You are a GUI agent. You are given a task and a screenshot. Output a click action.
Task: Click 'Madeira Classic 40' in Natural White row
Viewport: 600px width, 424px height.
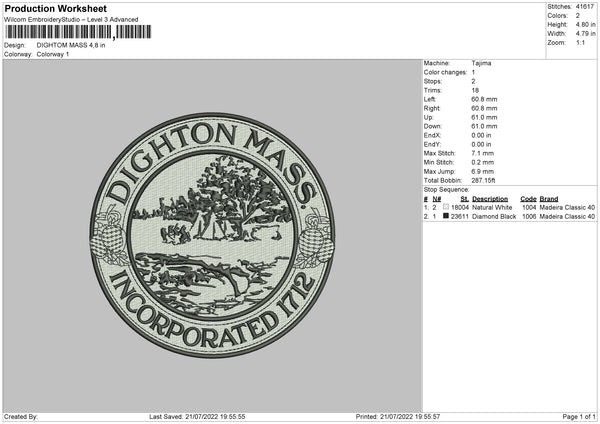567,207
